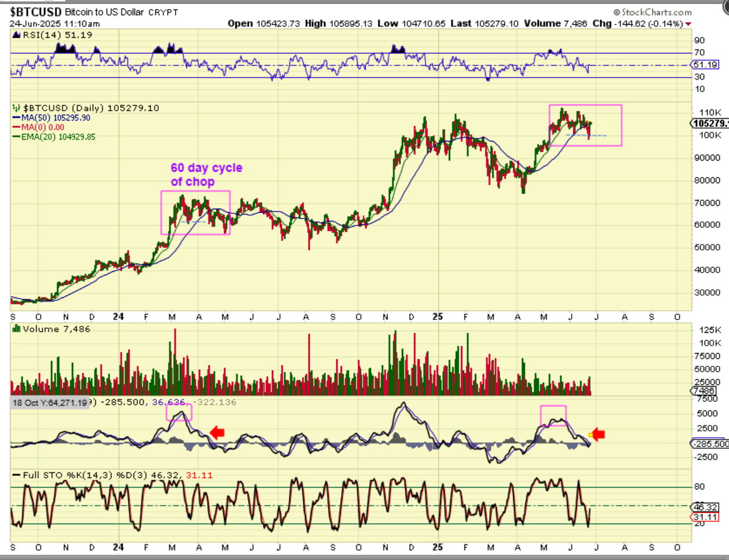Click the High 105895.13 value

click(x=339, y=23)
